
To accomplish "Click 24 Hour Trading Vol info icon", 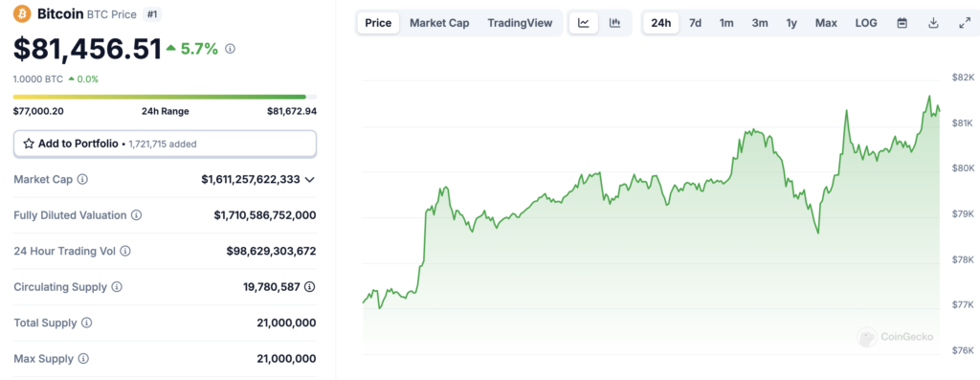I will (x=125, y=251).
